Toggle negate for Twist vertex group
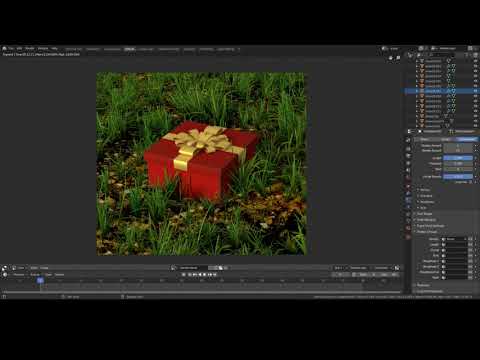This screenshot has width=480, height=360. (470, 277)
